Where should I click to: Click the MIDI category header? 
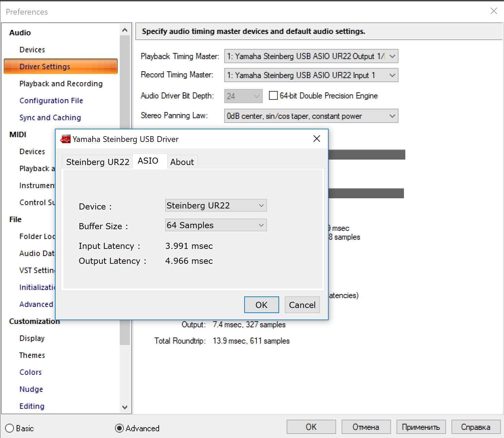point(18,134)
